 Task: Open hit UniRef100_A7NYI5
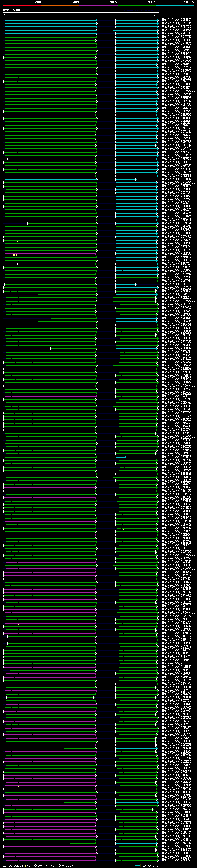point(177,26)
